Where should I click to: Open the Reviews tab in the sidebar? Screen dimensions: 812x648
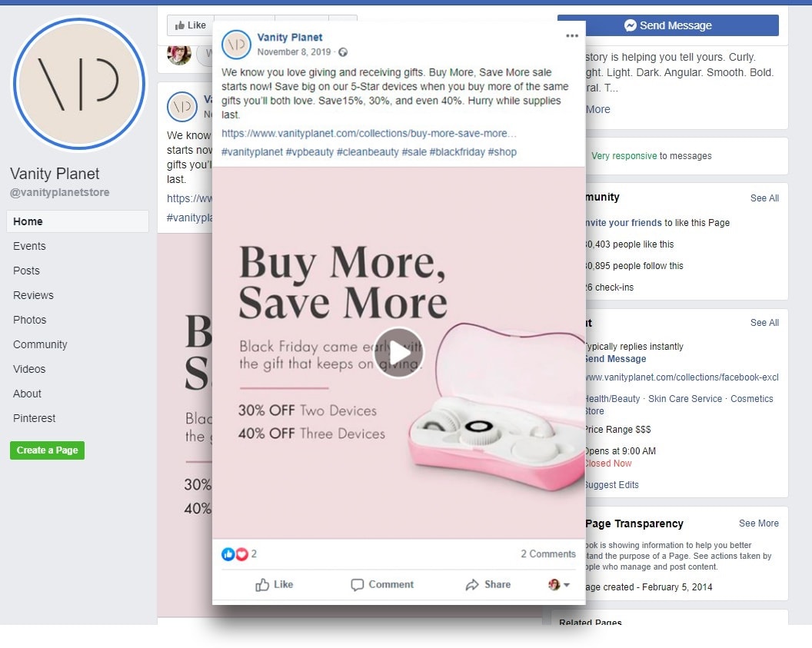pos(33,295)
